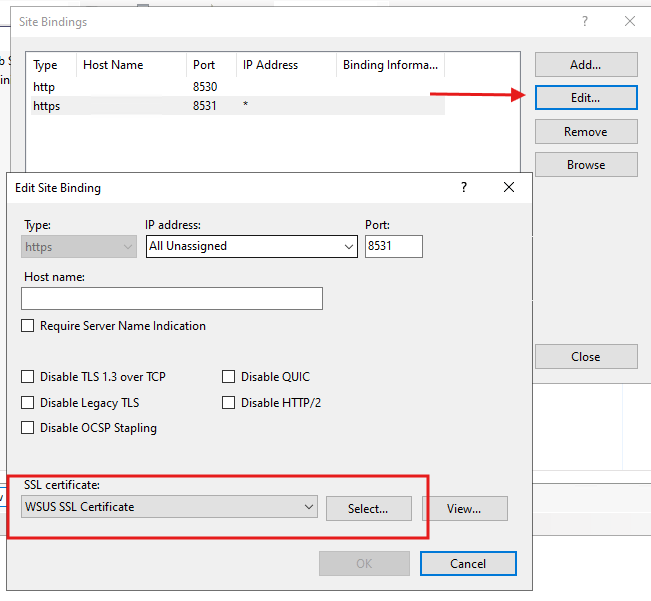Close the Edit Site Binding dialog
Screen dimensions: 651x601
click(x=509, y=187)
